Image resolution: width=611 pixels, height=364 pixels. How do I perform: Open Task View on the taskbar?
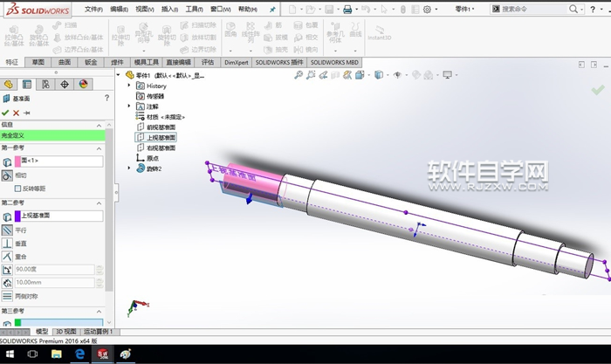[33, 354]
